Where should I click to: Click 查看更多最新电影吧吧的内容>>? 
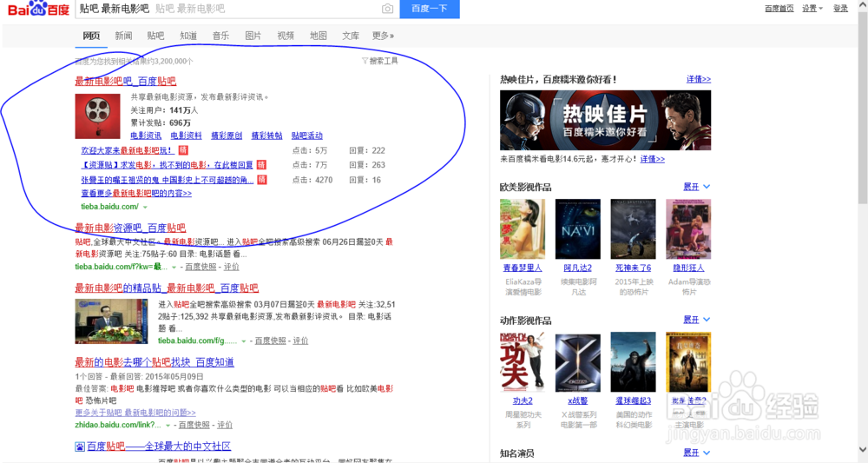[x=136, y=194]
